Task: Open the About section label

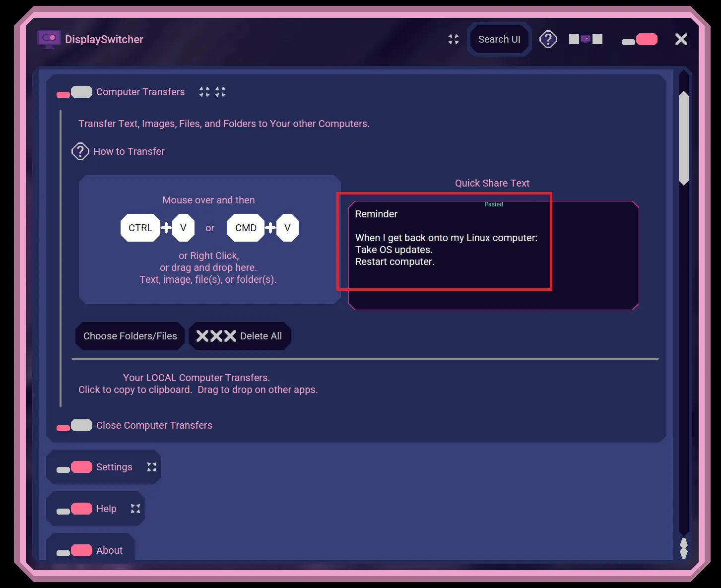Action: coord(109,550)
